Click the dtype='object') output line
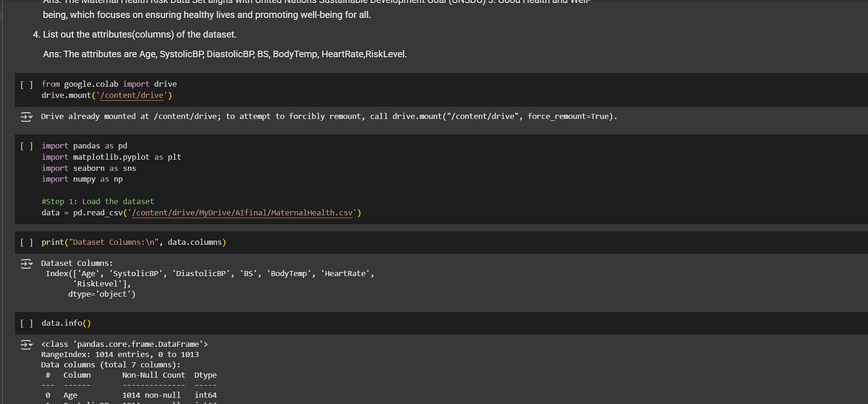868x404 pixels. pyautogui.click(x=101, y=294)
